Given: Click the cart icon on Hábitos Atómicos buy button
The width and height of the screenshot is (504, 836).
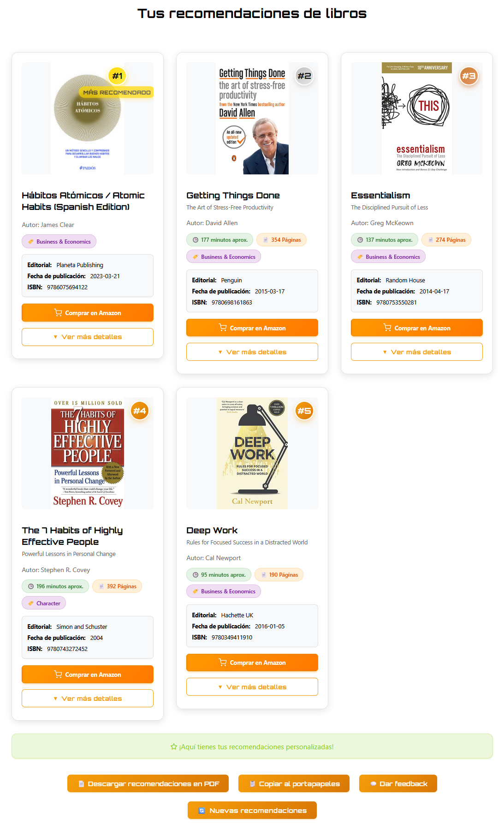Looking at the screenshot, I should point(58,312).
